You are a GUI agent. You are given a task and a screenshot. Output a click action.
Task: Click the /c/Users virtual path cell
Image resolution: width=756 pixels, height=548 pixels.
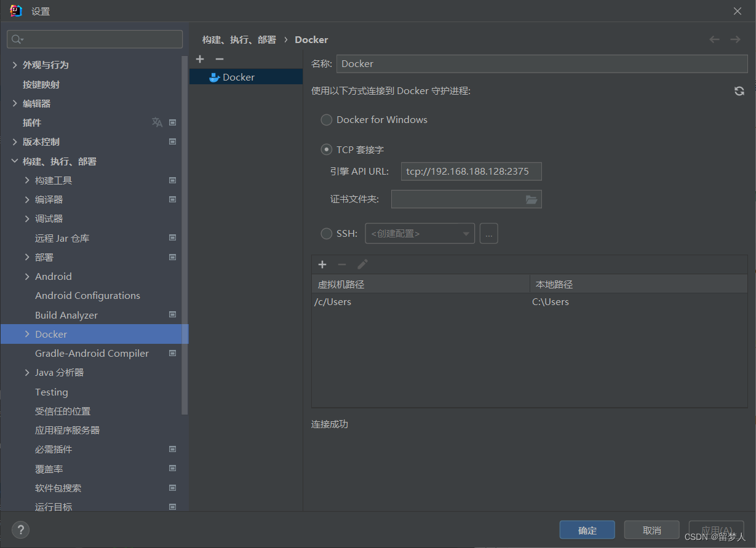click(421, 302)
